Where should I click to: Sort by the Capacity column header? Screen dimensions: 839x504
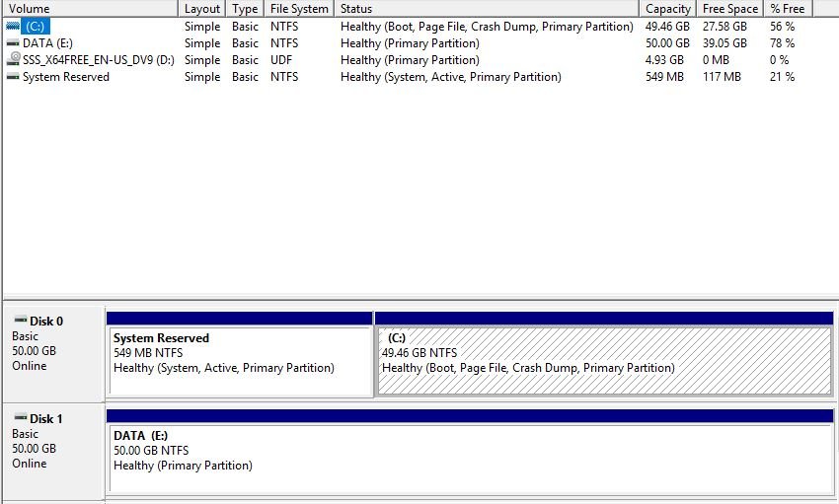[667, 9]
